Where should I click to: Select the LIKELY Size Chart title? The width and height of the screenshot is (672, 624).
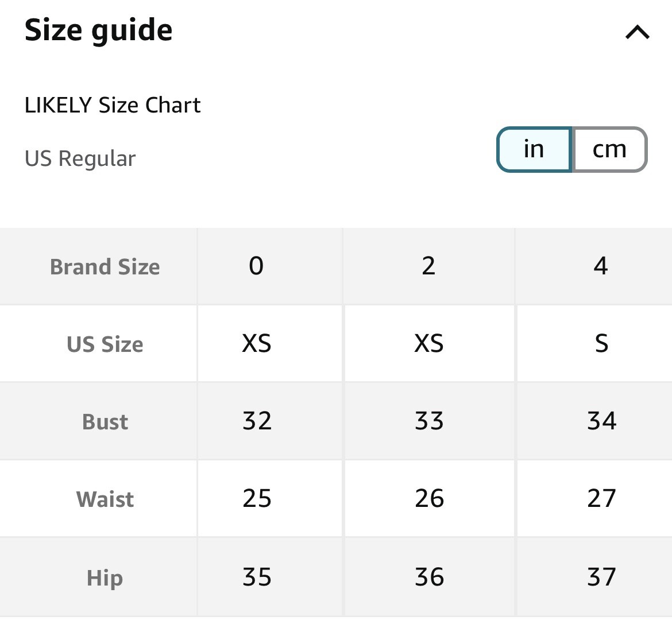112,105
